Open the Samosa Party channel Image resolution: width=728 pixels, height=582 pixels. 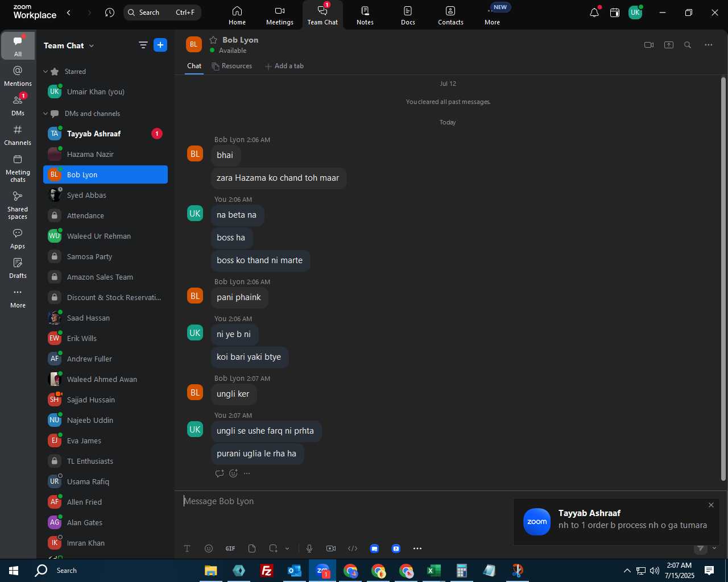coord(105,256)
